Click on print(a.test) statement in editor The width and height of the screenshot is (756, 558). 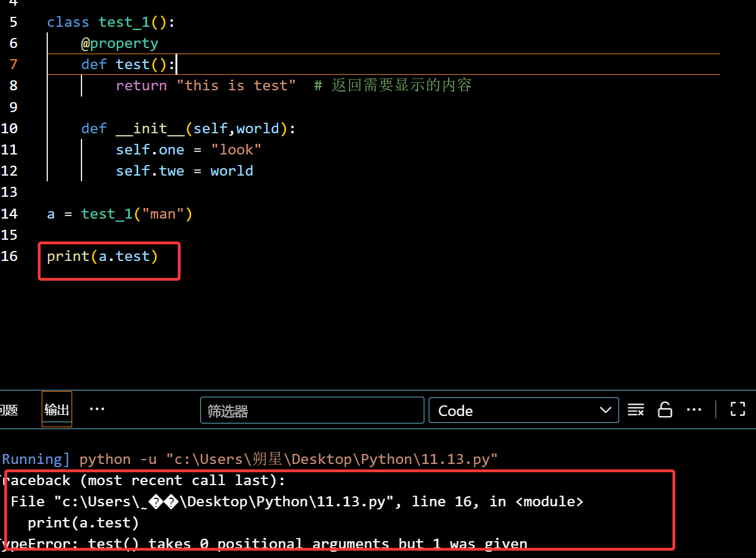[x=103, y=256]
